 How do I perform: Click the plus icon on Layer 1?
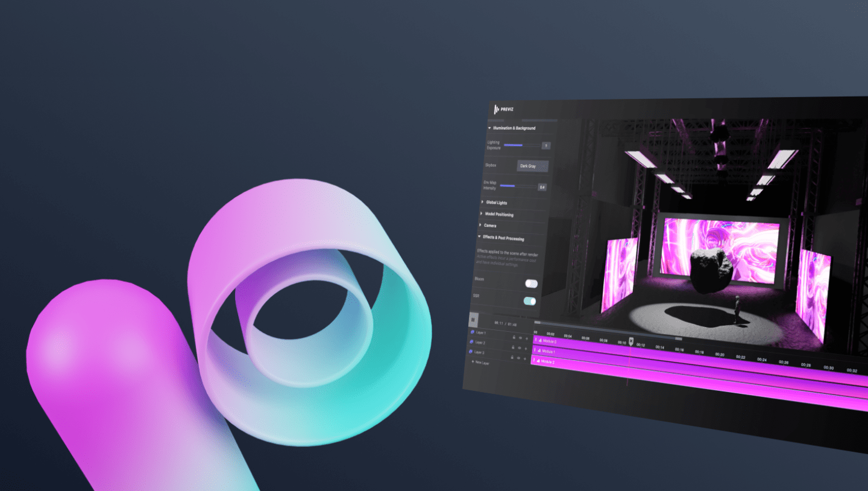(x=526, y=338)
